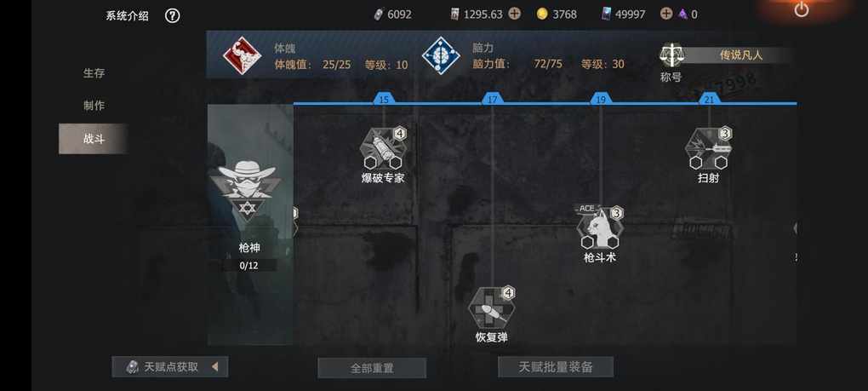Tap the blue 脑力 brain icon
This screenshot has width=868, height=391.
click(441, 55)
